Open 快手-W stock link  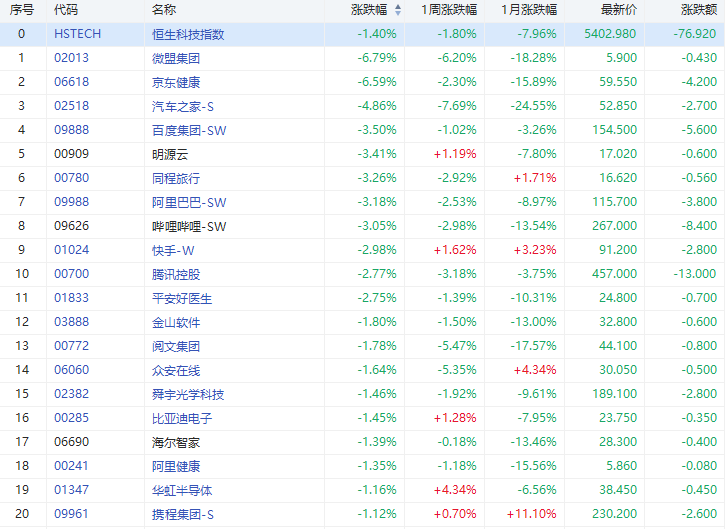point(173,251)
